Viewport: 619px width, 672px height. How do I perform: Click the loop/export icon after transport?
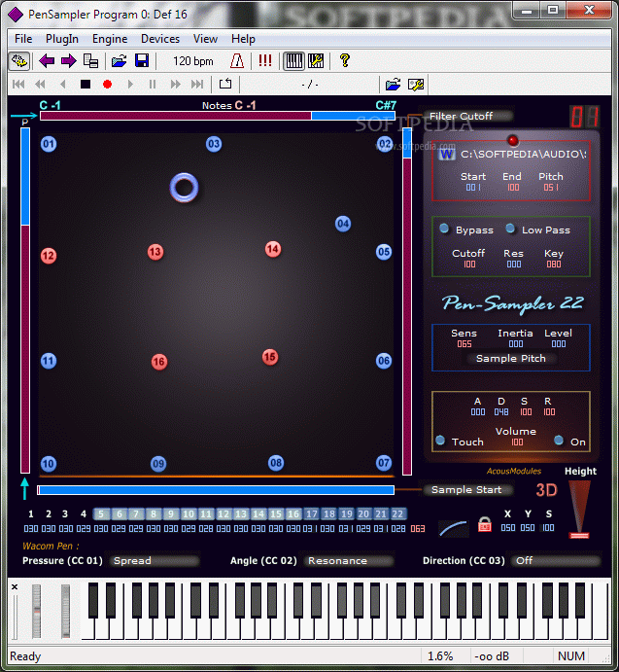(x=225, y=84)
